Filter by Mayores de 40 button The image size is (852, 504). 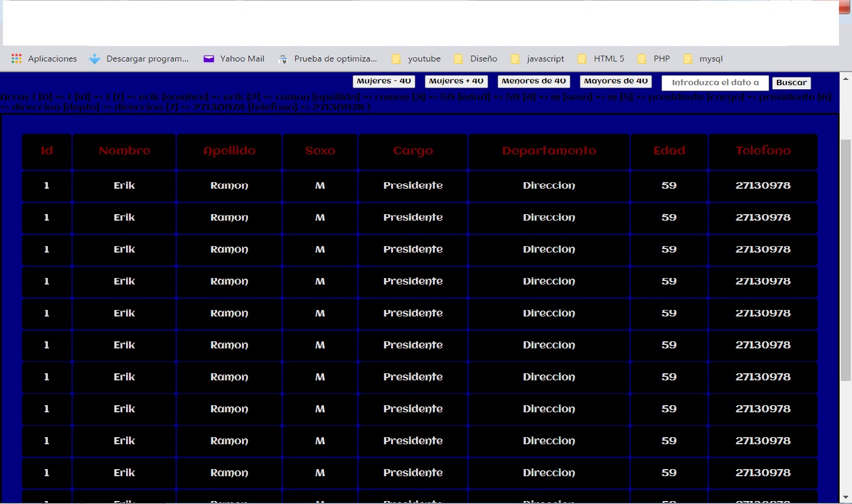pos(616,81)
